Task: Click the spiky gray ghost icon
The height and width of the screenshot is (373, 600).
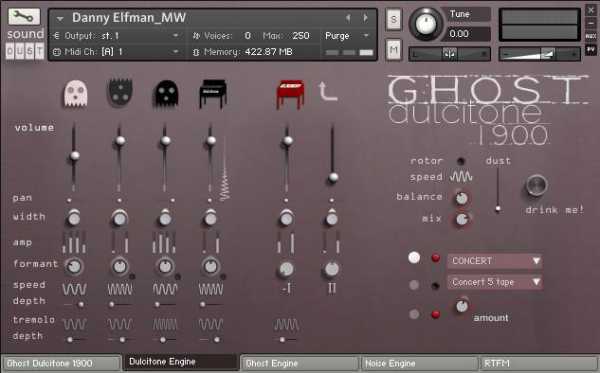Action: 121,92
